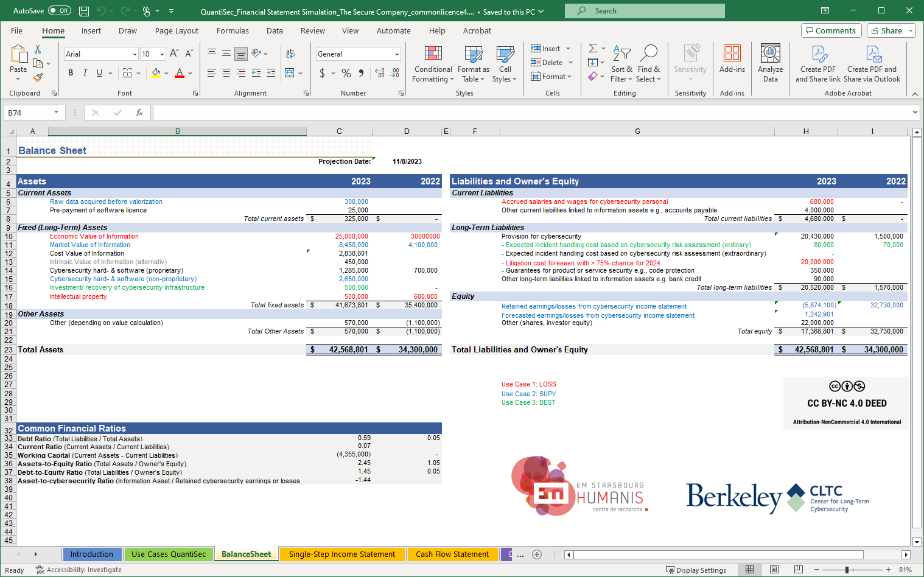The height and width of the screenshot is (577, 924).
Task: Click the Percent Style icon
Action: pyautogui.click(x=346, y=73)
